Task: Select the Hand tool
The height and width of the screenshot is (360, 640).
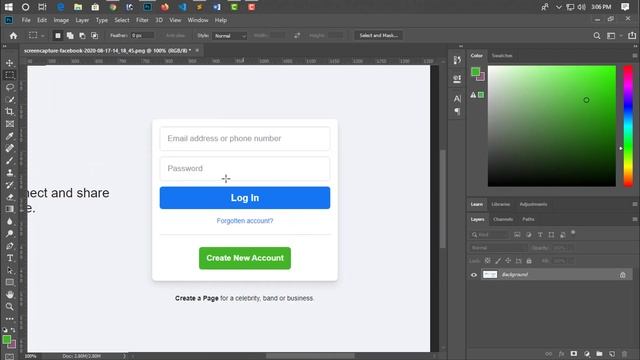Action: point(10,294)
